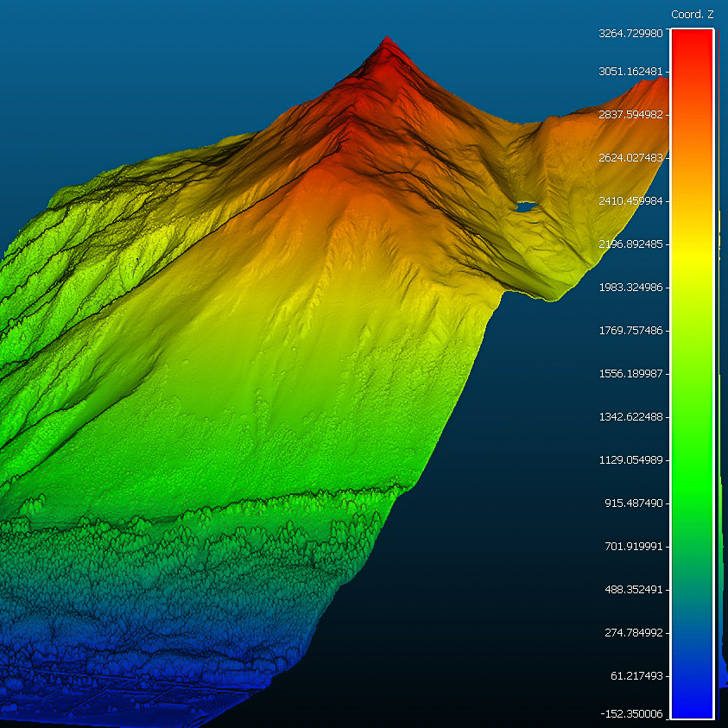Pick the green middle section of color bar
The height and width of the screenshot is (728, 728).
[692, 432]
